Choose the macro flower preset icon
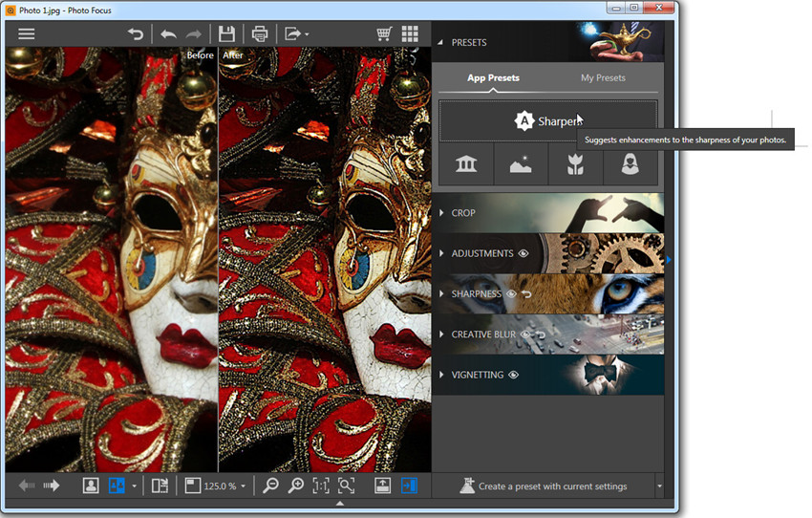Screen dimensions: 812x518 [575, 164]
